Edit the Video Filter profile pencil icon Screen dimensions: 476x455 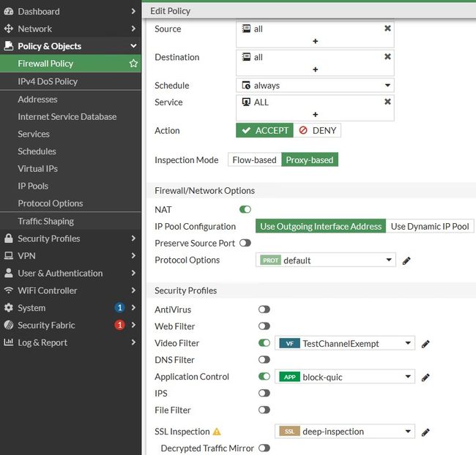coord(425,343)
